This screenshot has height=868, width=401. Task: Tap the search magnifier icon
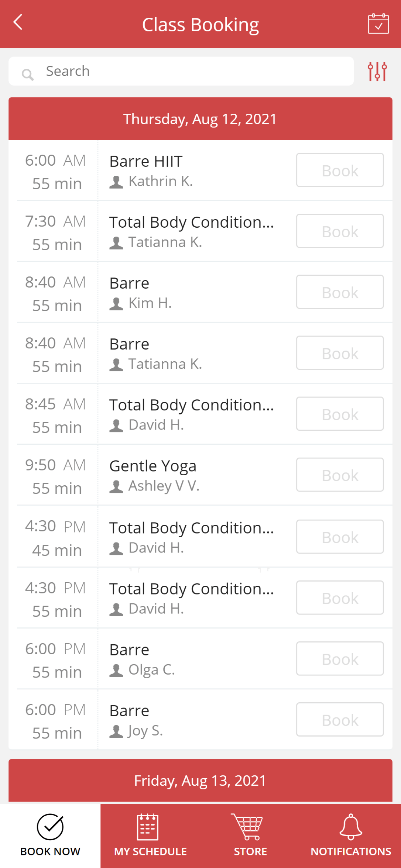pyautogui.click(x=28, y=75)
